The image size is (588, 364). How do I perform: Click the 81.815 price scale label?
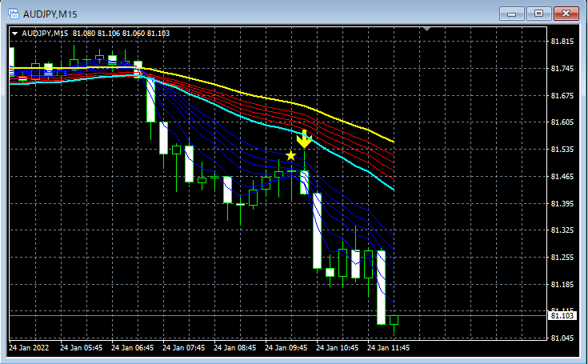coord(562,42)
